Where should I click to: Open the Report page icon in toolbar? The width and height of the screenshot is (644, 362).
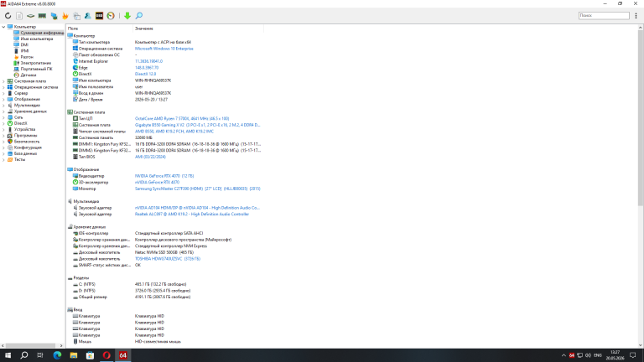(19, 16)
